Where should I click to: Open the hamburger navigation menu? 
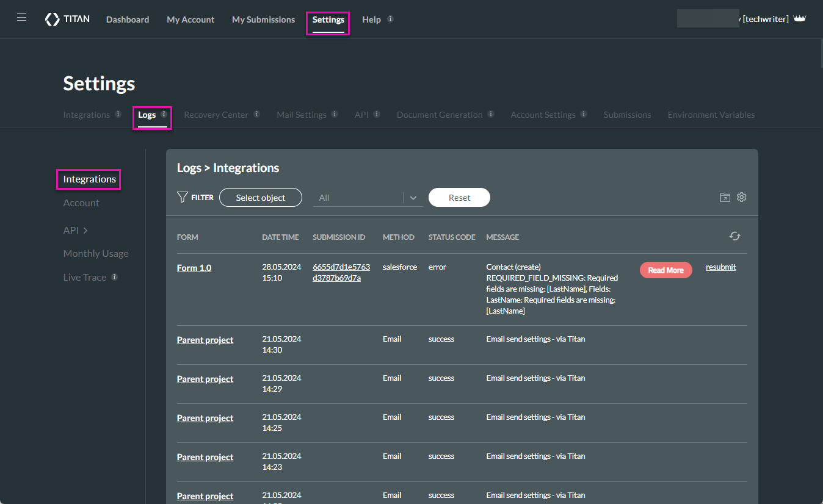[21, 17]
